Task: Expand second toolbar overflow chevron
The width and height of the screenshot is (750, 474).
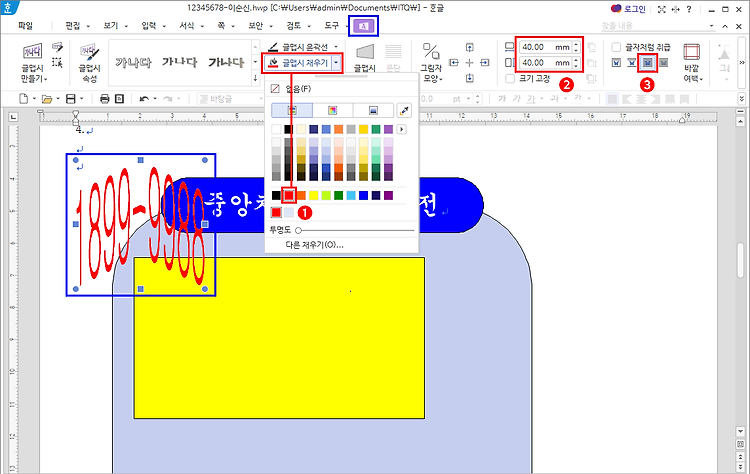Action: point(742,99)
